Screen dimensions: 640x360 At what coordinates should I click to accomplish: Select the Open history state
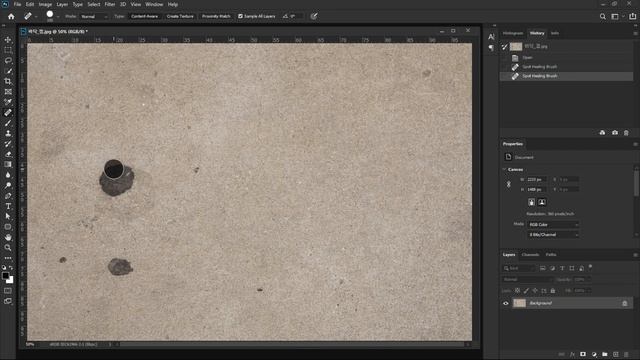tap(567, 58)
